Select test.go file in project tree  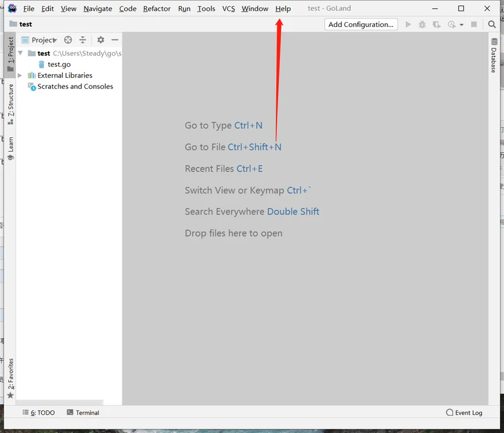(x=59, y=64)
